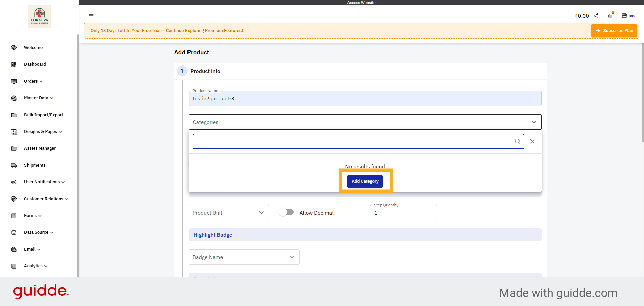Click the hamburger menu icon

click(x=91, y=16)
